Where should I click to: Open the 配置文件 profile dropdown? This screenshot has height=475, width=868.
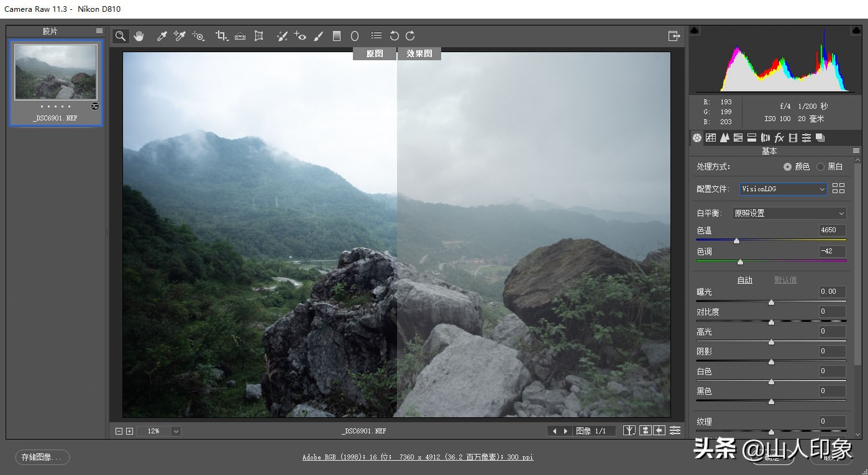click(x=783, y=189)
